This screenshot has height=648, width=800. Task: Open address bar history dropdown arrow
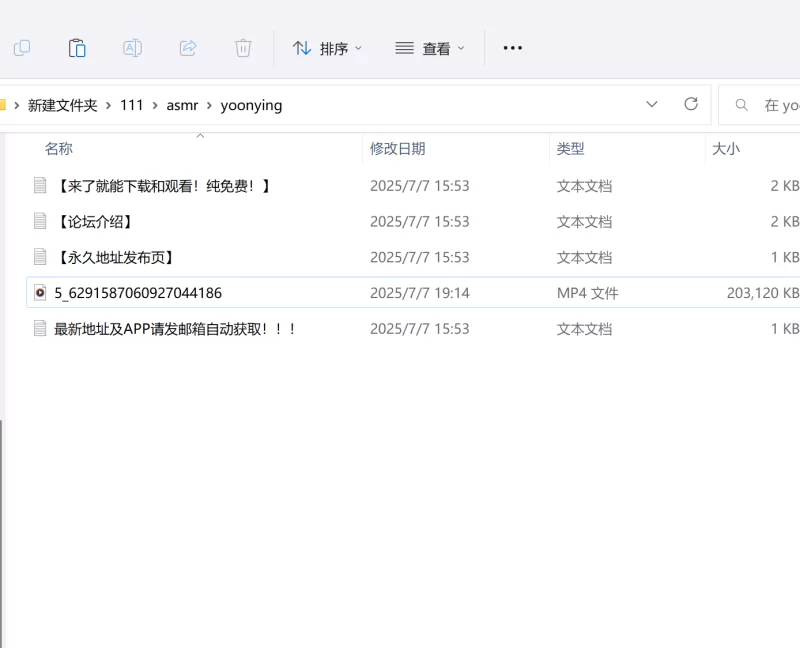click(x=652, y=105)
